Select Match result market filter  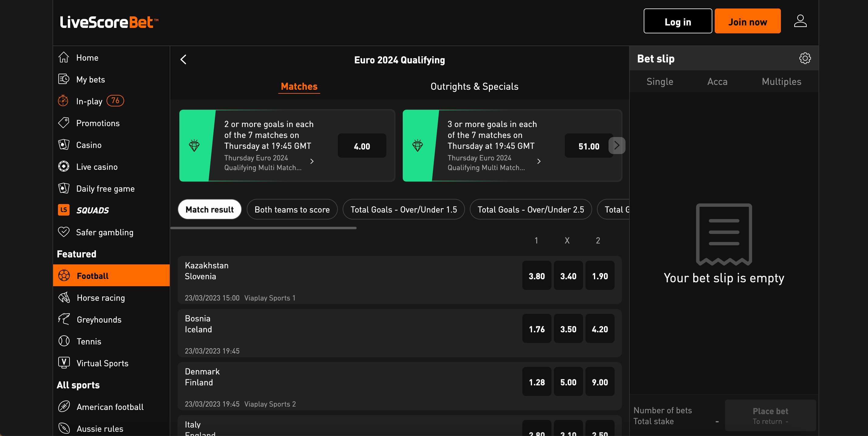pyautogui.click(x=209, y=210)
